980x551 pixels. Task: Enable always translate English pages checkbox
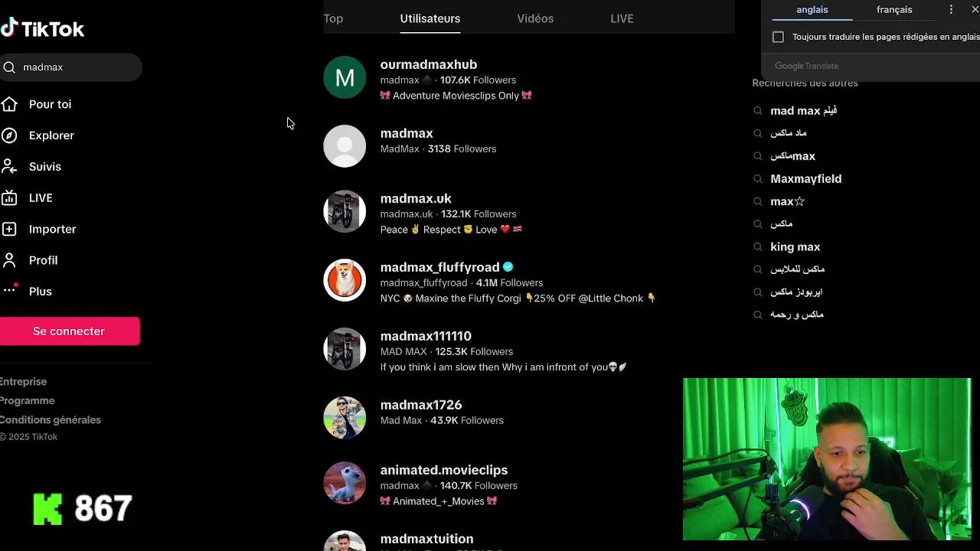point(778,37)
